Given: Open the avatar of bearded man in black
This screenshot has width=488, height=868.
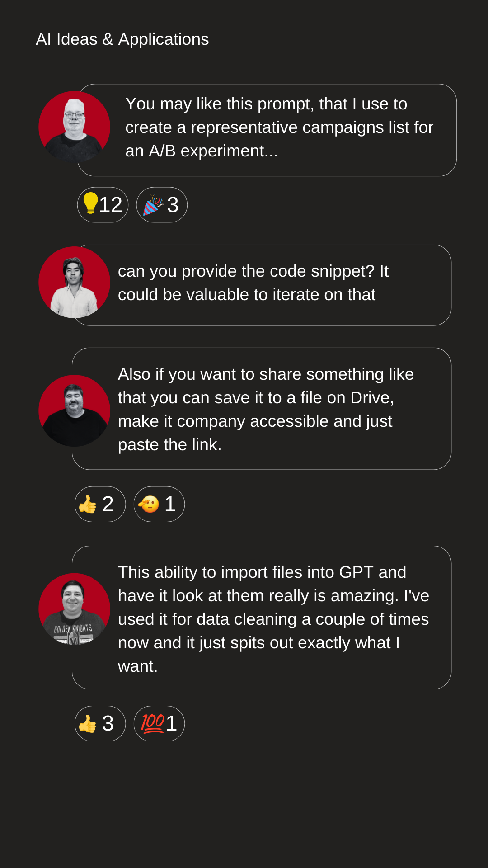Looking at the screenshot, I should coord(75,411).
